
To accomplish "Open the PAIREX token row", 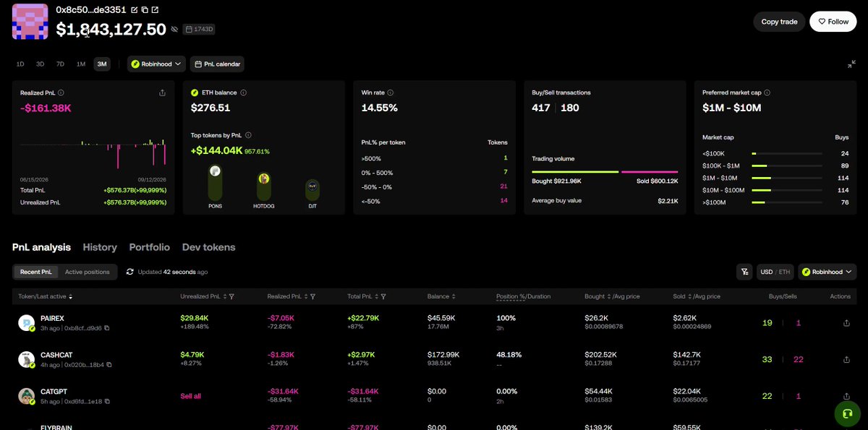I will click(434, 322).
